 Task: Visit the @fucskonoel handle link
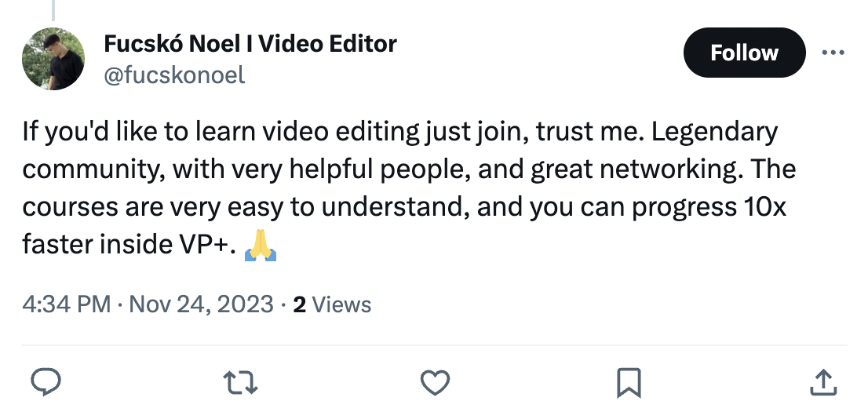point(174,75)
